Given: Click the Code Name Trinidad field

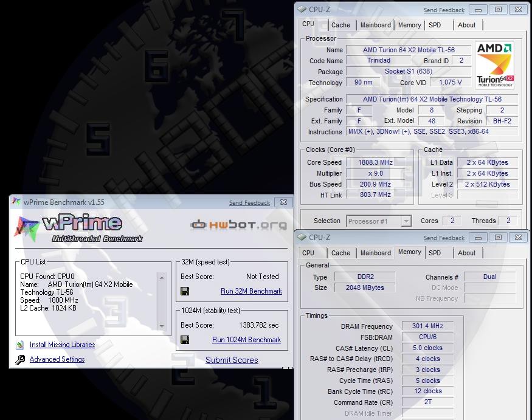Looking at the screenshot, I should point(379,60).
